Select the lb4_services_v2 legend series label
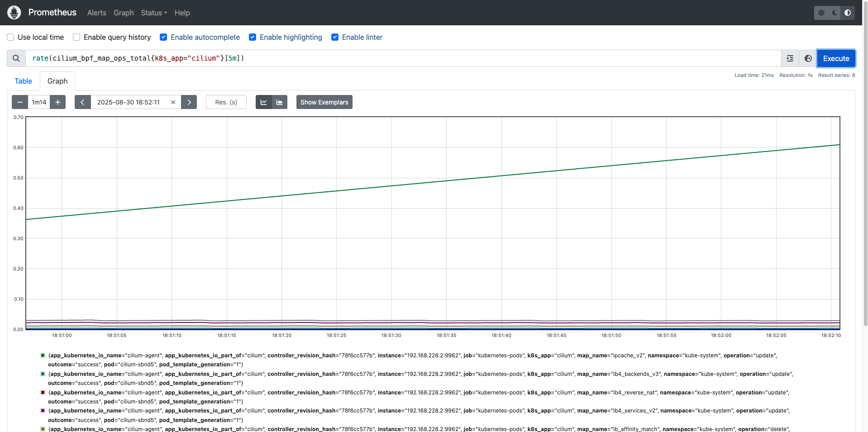868x432 pixels. pyautogui.click(x=419, y=415)
